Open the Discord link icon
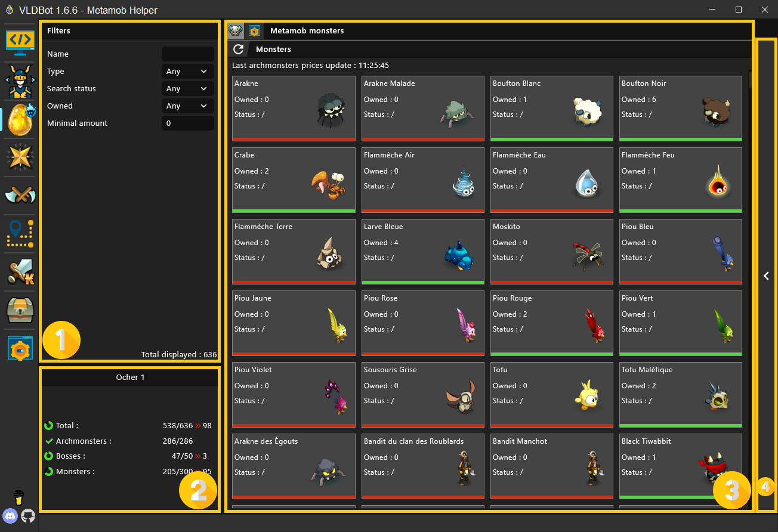The width and height of the screenshot is (778, 532). (10, 516)
